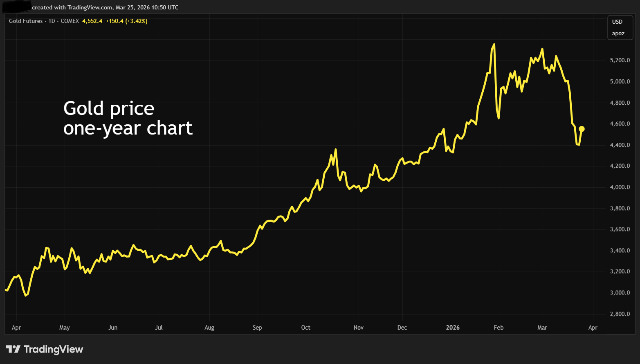Select the Gold Futures symbol name

[27, 21]
